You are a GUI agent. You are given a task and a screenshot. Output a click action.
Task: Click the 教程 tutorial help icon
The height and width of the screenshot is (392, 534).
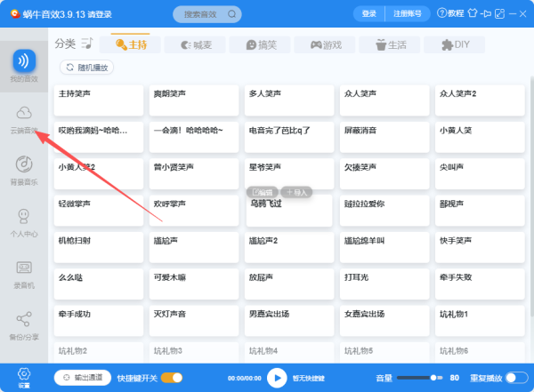[x=450, y=13]
